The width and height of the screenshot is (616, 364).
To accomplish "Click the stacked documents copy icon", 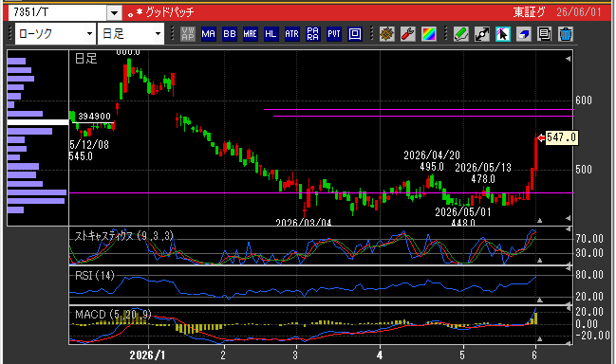I will pos(545,34).
